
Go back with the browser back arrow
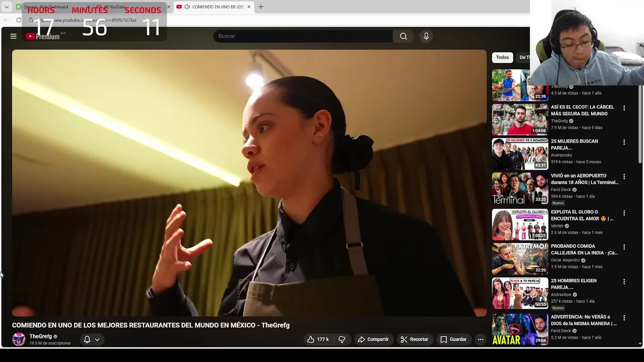[x=7, y=20]
